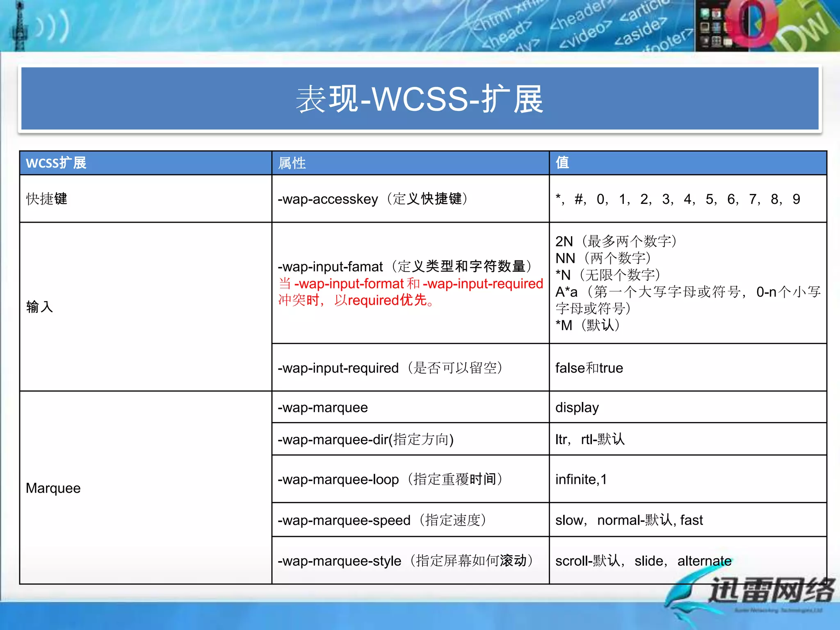This screenshot has width=840, height=630.
Task: Click the red -wap-input-format conflict note
Action: click(x=410, y=292)
